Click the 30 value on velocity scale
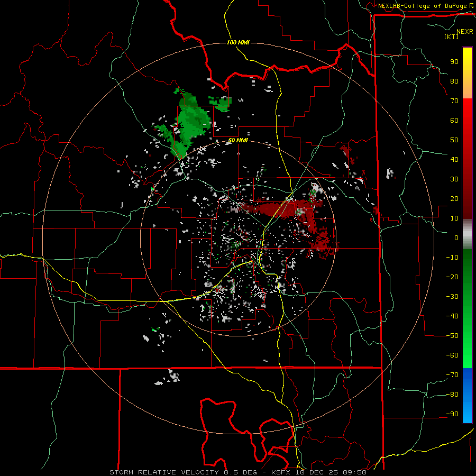 click(x=454, y=179)
